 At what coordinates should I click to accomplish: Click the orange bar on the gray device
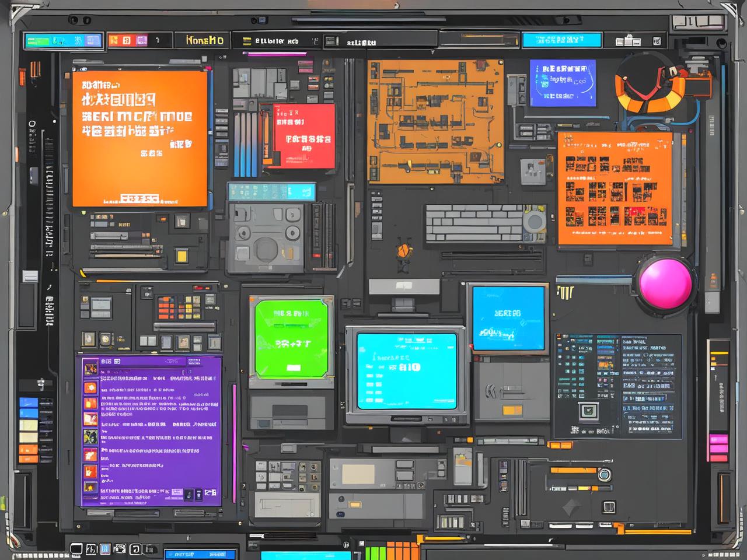512,411
